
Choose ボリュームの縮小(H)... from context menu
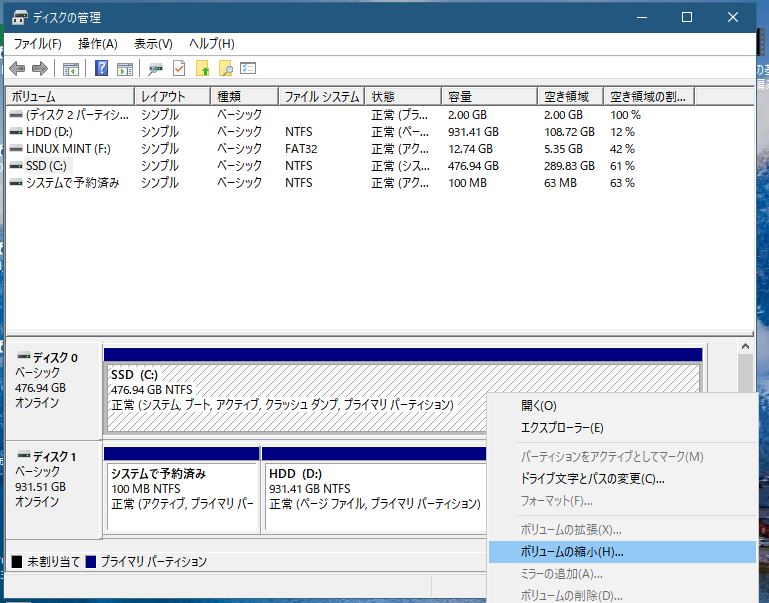tap(571, 552)
